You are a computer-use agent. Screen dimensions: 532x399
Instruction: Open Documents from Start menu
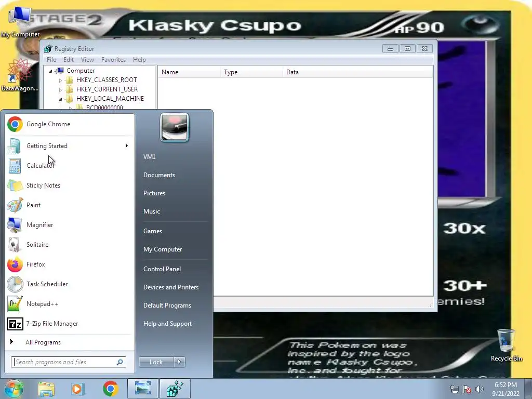159,175
